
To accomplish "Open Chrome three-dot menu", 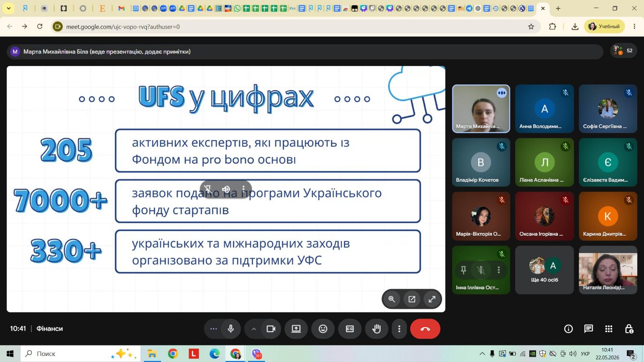I will (634, 27).
